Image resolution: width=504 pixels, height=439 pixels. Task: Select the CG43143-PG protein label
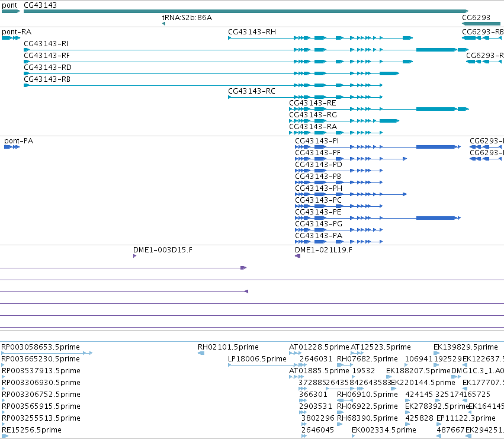tap(319, 224)
